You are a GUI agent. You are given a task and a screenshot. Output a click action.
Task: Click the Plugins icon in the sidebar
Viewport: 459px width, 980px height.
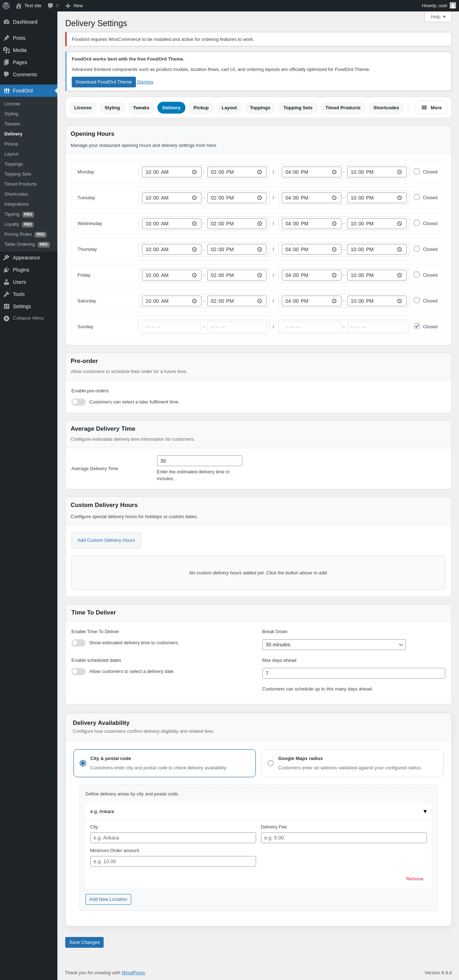pyautogui.click(x=6, y=270)
